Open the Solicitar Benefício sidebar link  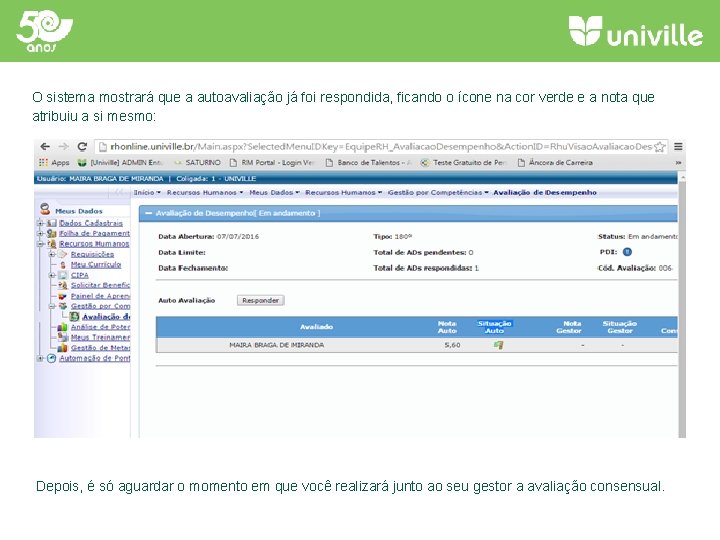click(x=100, y=286)
